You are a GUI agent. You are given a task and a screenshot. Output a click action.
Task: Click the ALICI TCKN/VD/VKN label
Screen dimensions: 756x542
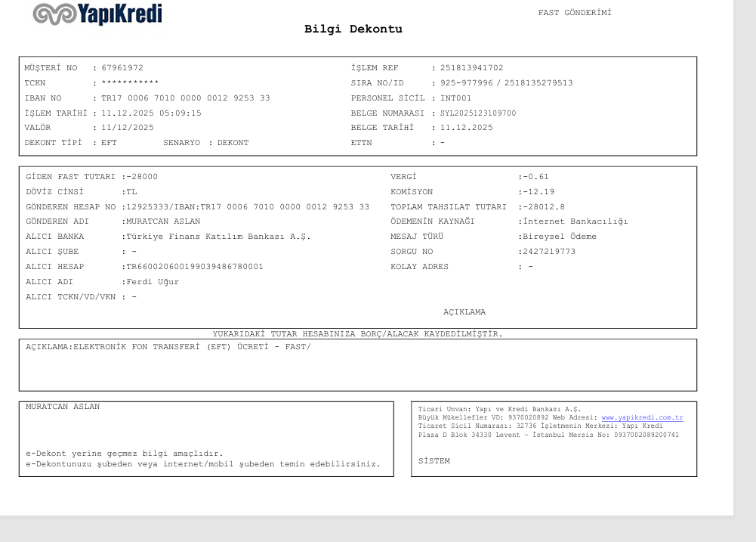click(x=70, y=297)
